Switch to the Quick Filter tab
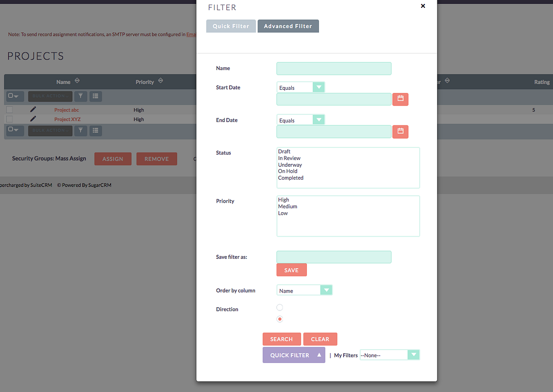553x392 pixels. pos(231,26)
